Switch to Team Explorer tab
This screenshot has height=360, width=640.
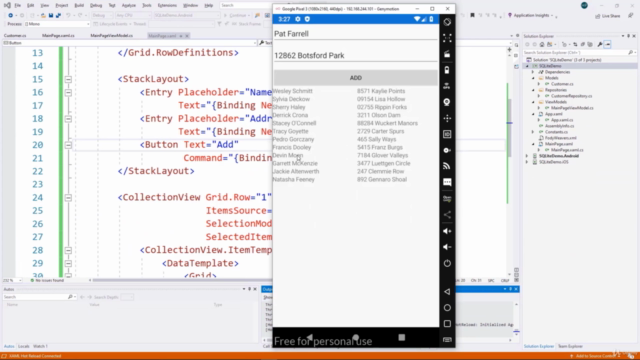[570, 346]
